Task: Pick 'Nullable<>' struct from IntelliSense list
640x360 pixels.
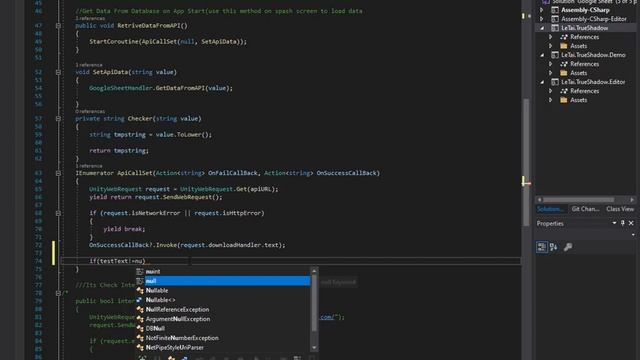Action: click(160, 300)
